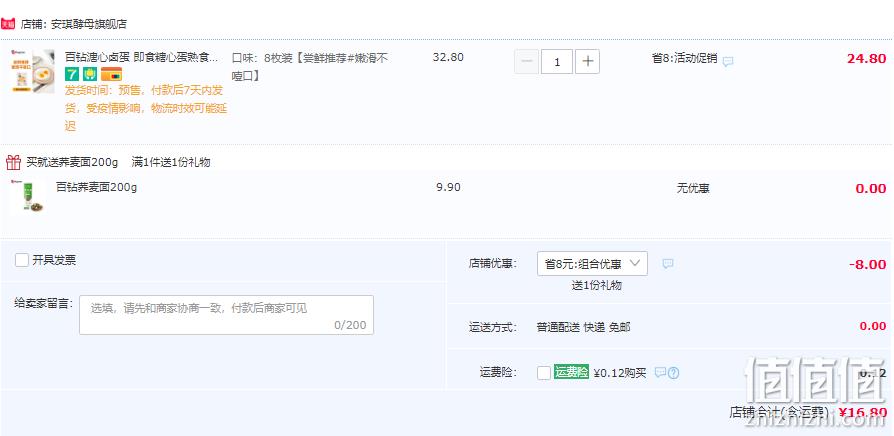Click the green 7-day return icon

click(x=71, y=74)
